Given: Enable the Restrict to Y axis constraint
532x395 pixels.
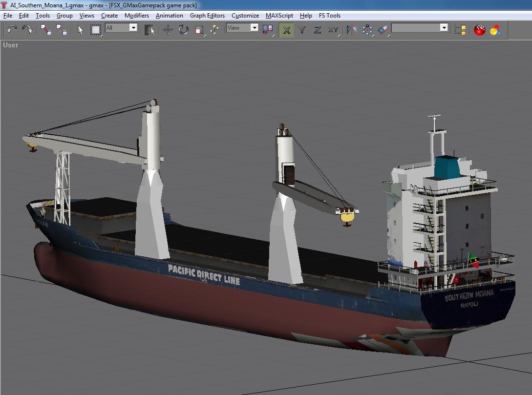Looking at the screenshot, I should coord(302,30).
